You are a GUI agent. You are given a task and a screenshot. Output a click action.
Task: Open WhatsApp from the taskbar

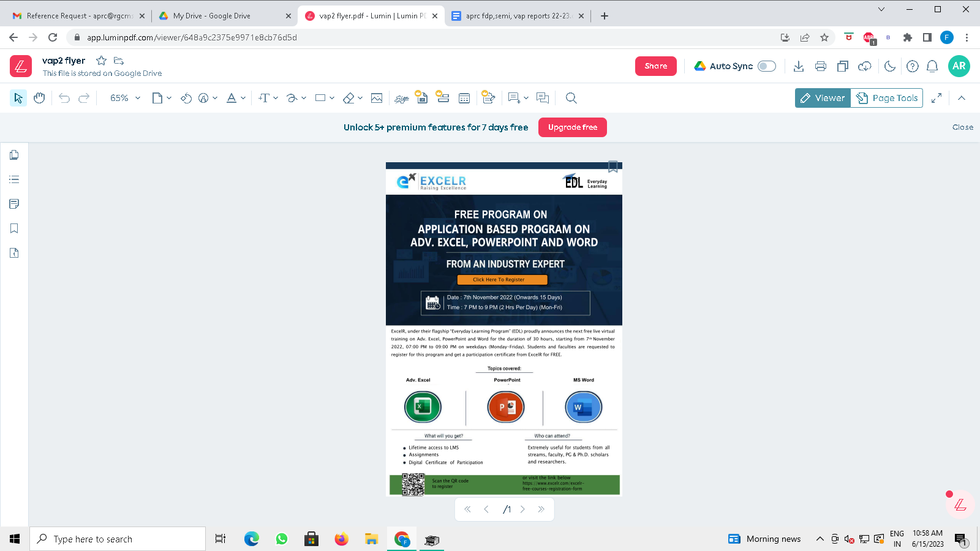(x=282, y=539)
